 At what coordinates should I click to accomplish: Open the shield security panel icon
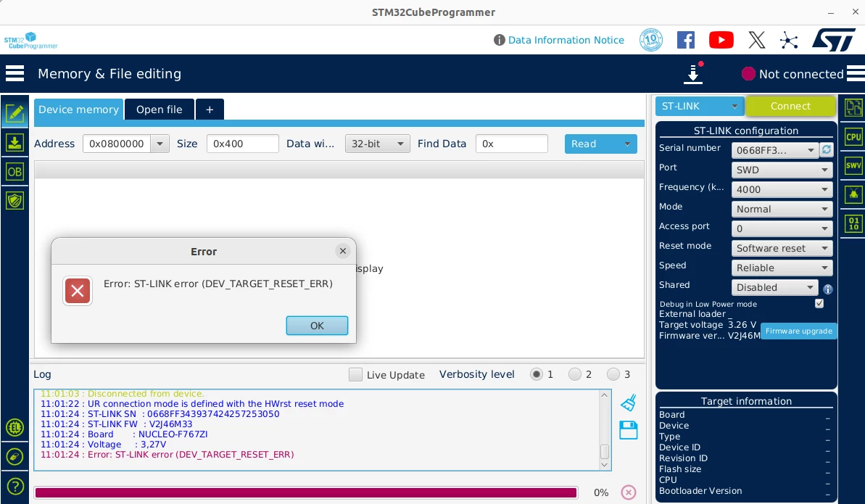point(15,200)
